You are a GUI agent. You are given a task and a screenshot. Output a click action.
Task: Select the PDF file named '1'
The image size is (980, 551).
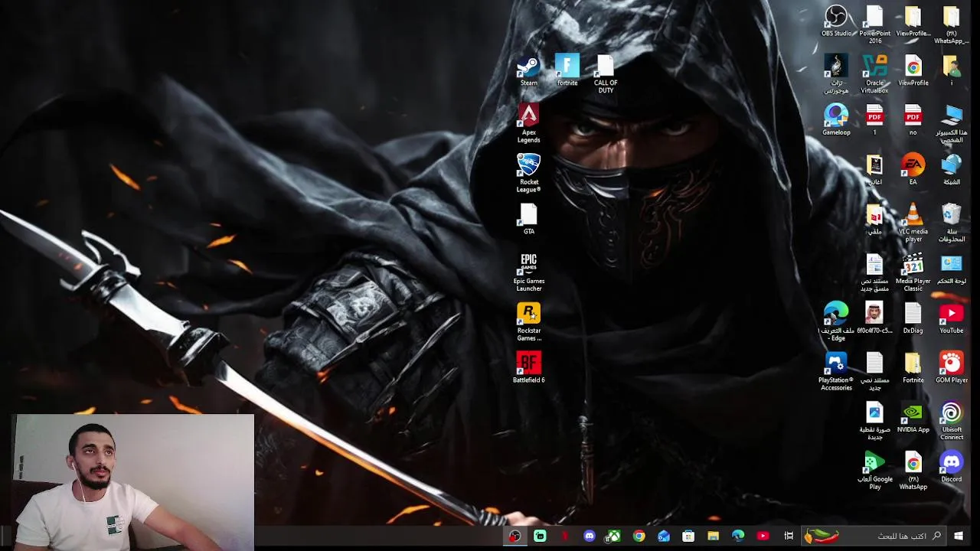click(874, 120)
